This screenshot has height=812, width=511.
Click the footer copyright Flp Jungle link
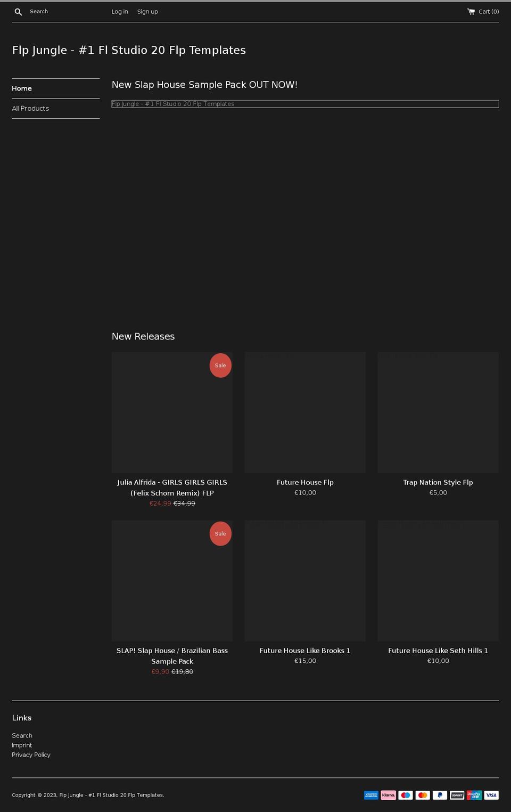[111, 795]
